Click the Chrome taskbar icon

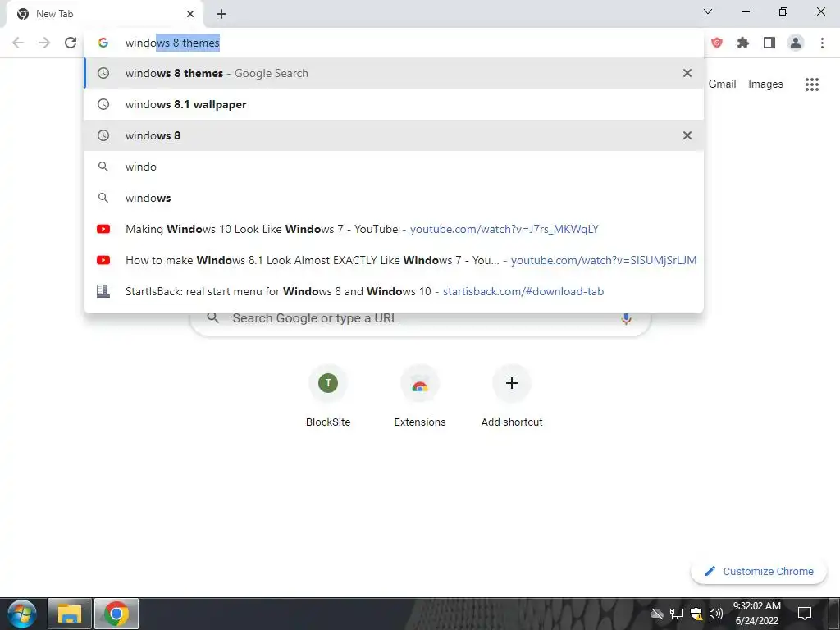point(116,614)
